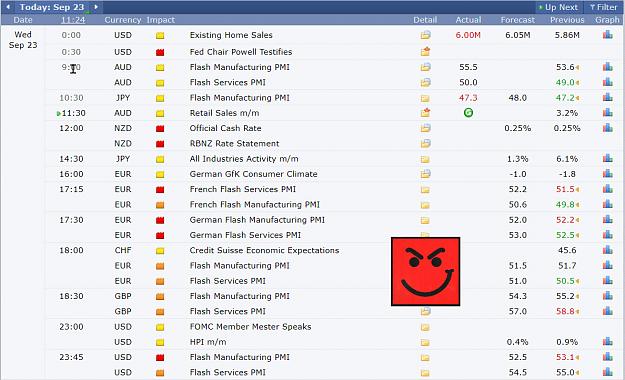The width and height of the screenshot is (625, 380).
Task: Select the Credit Suisse Economic Expectations event
Action: (264, 250)
